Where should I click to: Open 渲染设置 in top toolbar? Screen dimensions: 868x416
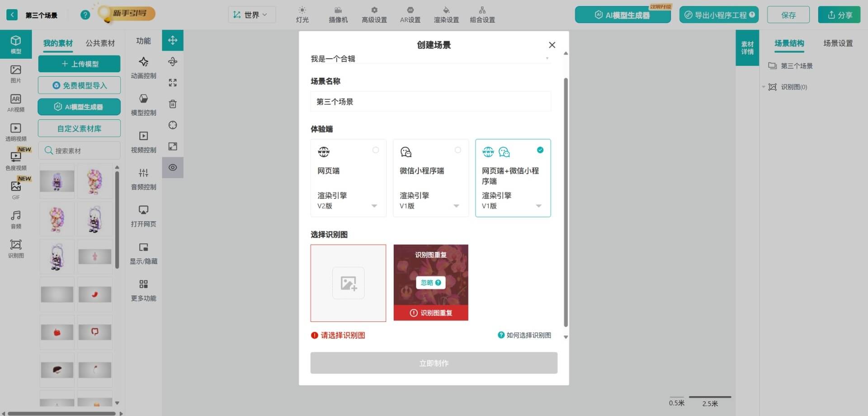(x=446, y=15)
